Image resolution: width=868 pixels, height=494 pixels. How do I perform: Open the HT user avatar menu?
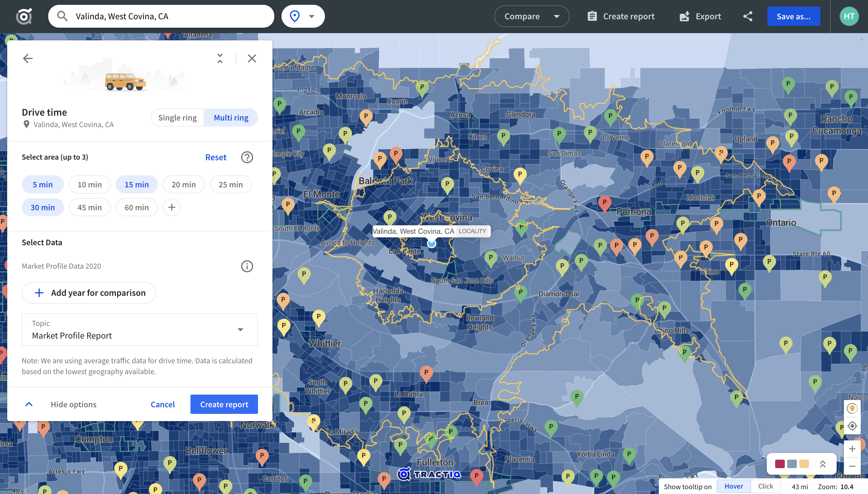coord(849,16)
